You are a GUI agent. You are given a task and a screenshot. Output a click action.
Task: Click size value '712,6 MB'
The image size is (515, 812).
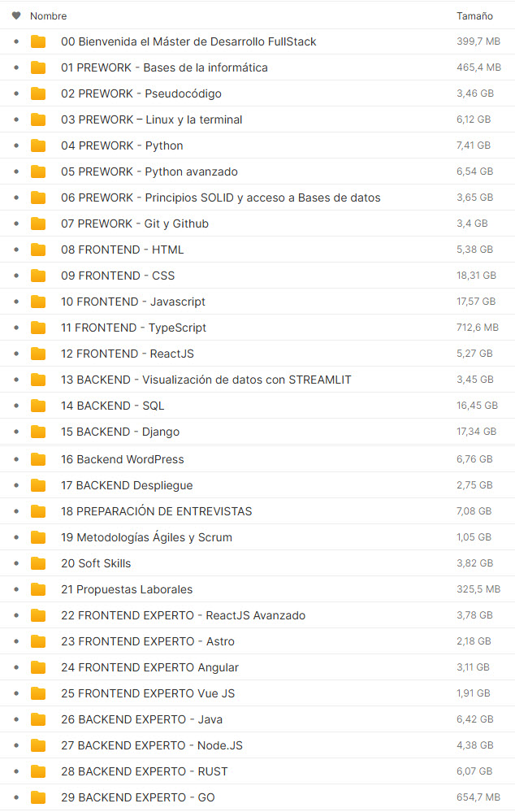tap(477, 328)
